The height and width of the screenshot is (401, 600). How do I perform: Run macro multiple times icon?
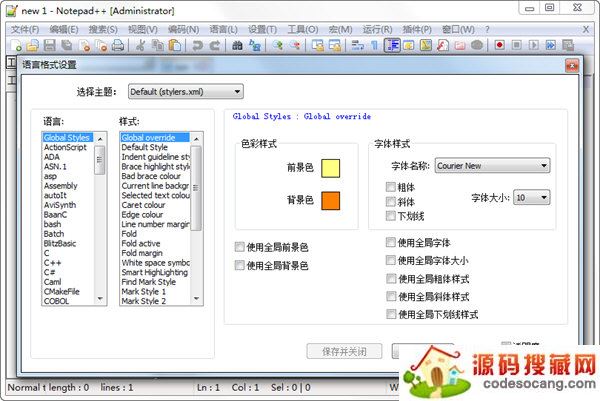pos(550,45)
